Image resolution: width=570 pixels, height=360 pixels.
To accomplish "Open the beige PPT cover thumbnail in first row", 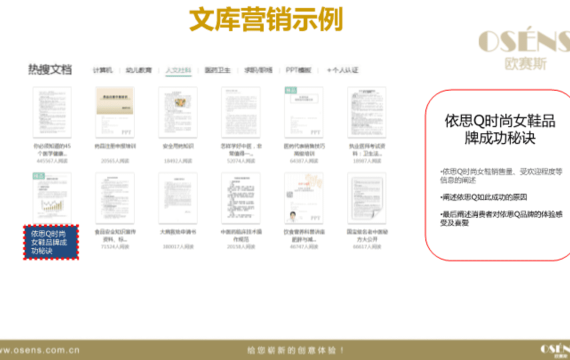I will pos(115,112).
